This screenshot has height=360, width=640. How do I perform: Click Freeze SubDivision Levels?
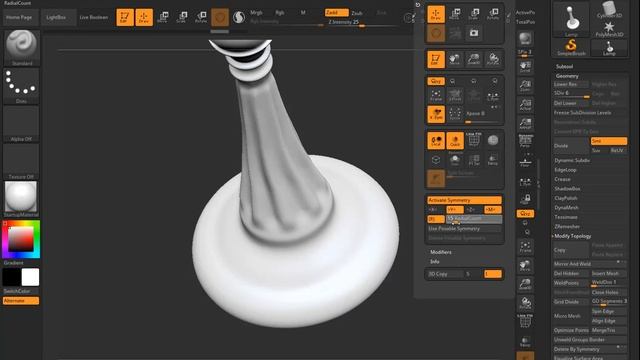[x=590, y=113]
